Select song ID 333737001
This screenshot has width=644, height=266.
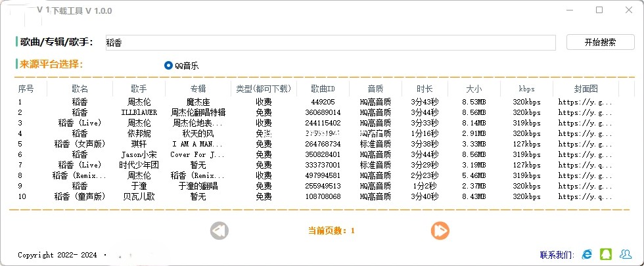pyautogui.click(x=323, y=166)
